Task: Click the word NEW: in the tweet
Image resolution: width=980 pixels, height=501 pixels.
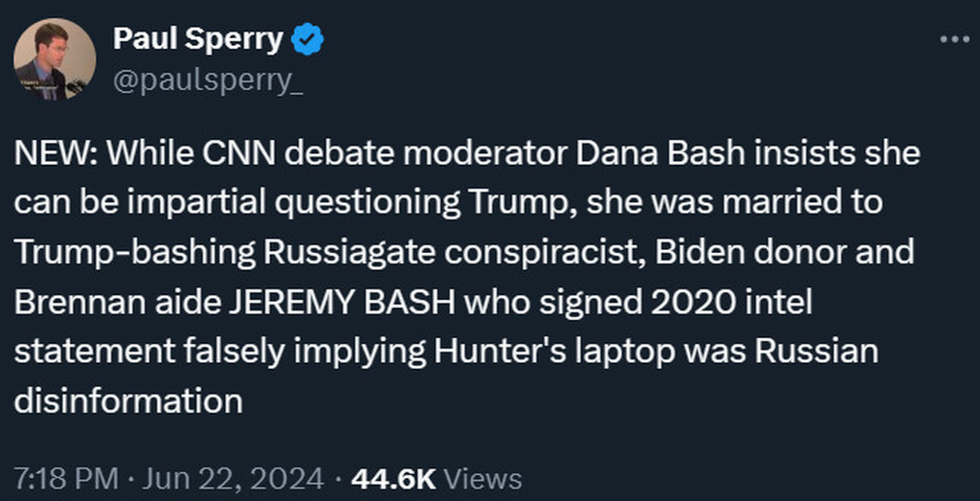Action: pyautogui.click(x=54, y=155)
